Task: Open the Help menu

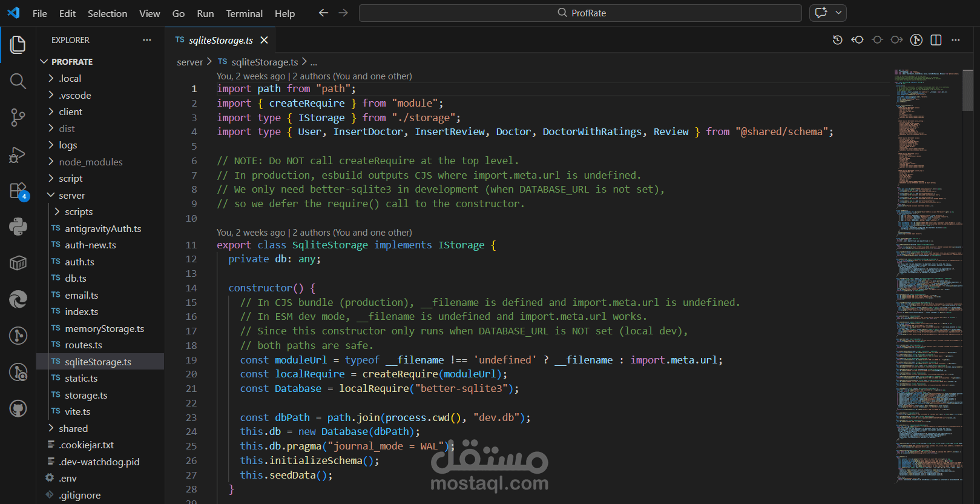Action: tap(284, 13)
